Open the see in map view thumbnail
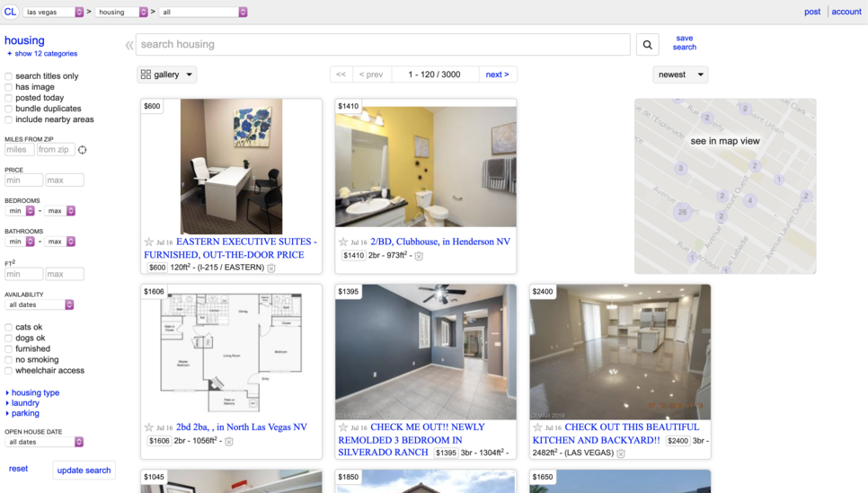Image resolution: width=868 pixels, height=493 pixels. (725, 186)
